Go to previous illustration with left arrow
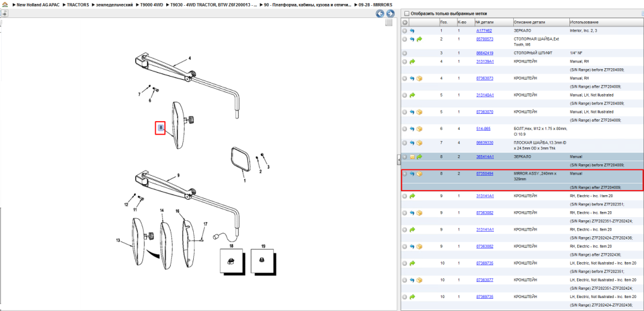Image resolution: width=644 pixels, height=311 pixels. [380, 14]
